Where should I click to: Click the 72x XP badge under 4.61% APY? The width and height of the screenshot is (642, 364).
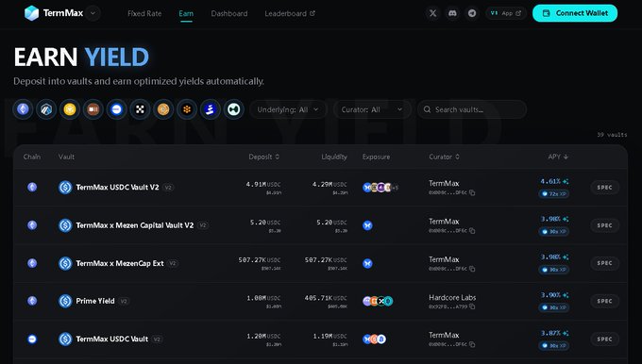pos(553,194)
